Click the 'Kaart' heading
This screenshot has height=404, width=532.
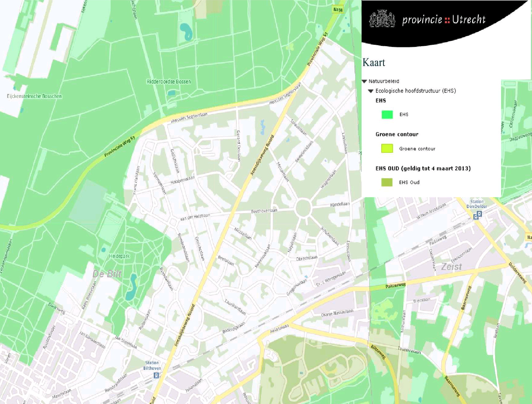[x=374, y=62]
